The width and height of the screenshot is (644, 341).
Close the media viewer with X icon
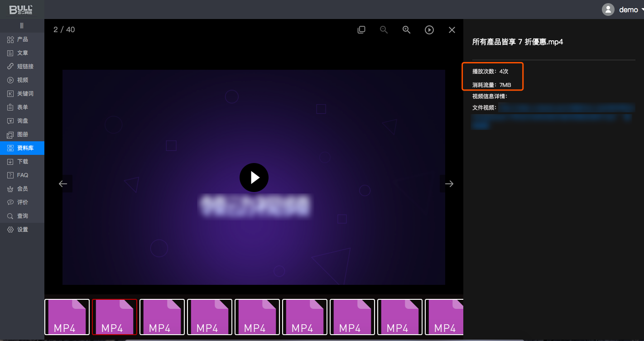452,30
